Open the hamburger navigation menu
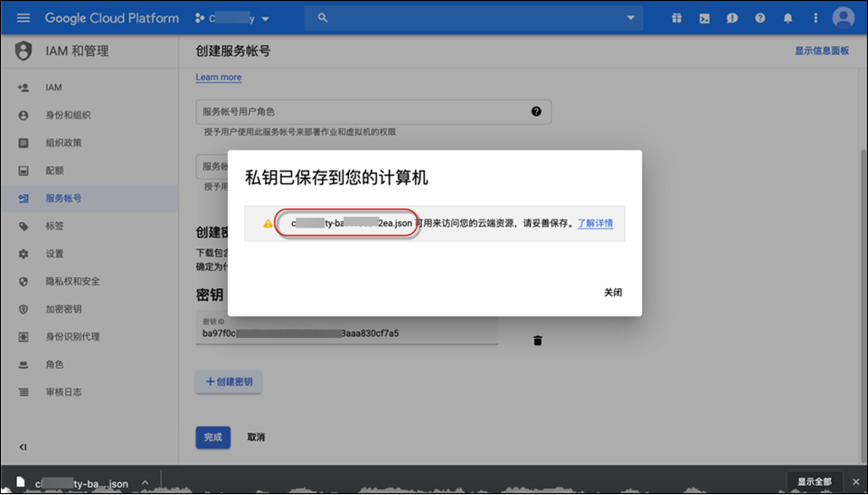The height and width of the screenshot is (495, 868). pyautogui.click(x=24, y=18)
